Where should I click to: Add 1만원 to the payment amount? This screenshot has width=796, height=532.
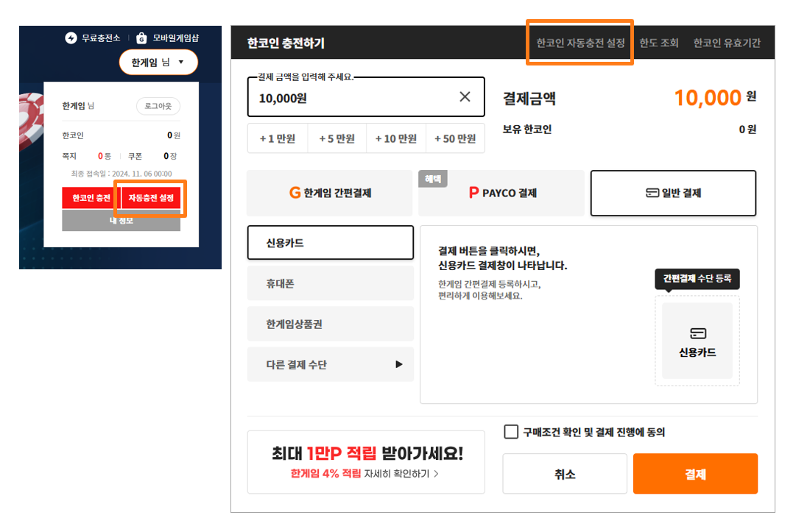coord(278,138)
